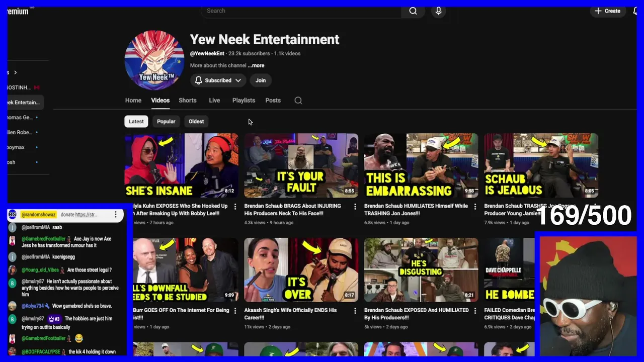The width and height of the screenshot is (644, 362).
Task: Open IT'S YOUR FAULT video thumbnail
Action: coord(301,165)
